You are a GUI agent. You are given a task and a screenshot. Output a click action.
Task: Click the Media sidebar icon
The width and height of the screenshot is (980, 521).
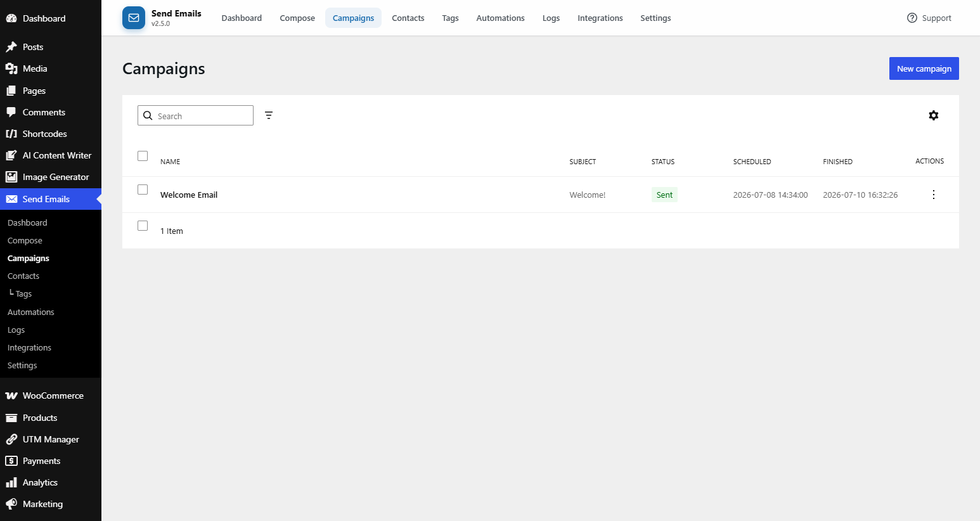coord(11,68)
